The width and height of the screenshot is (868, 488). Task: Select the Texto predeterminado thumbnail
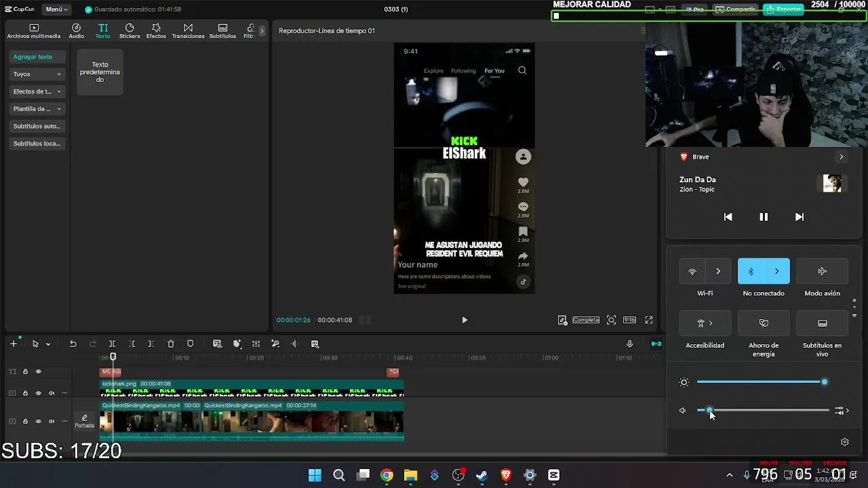(100, 72)
